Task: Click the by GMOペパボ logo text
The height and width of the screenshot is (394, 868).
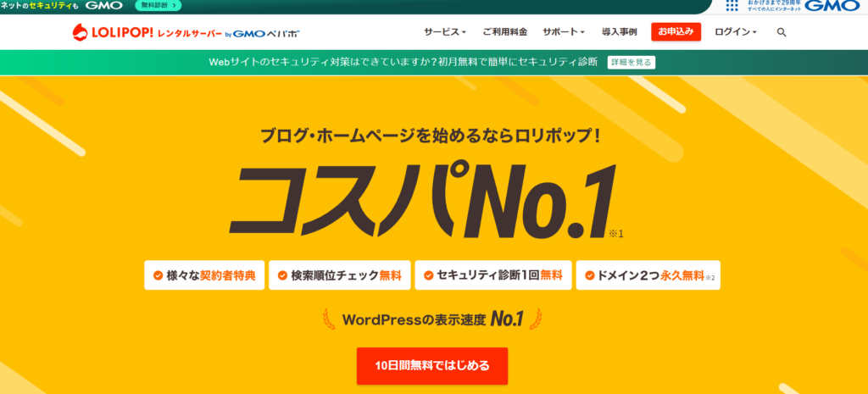Action: (262, 33)
